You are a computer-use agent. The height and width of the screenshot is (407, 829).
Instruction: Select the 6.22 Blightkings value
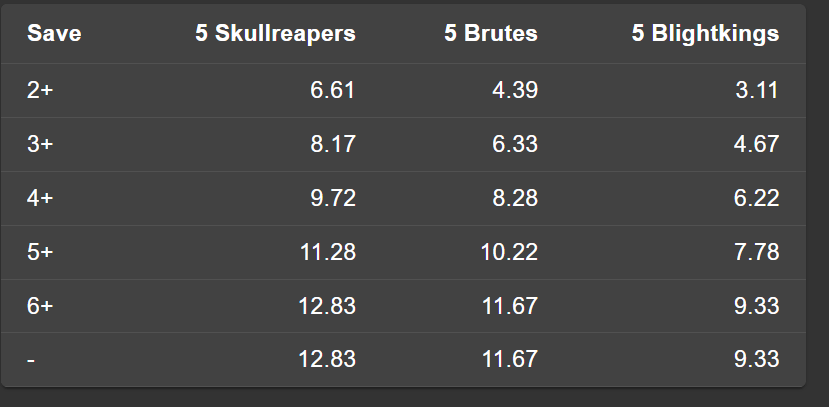tap(756, 199)
